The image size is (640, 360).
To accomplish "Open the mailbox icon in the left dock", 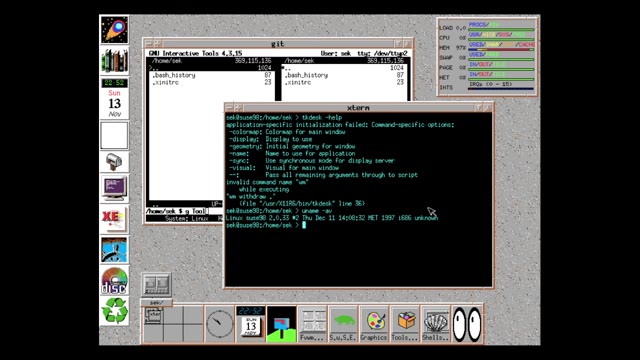I will click(x=114, y=162).
